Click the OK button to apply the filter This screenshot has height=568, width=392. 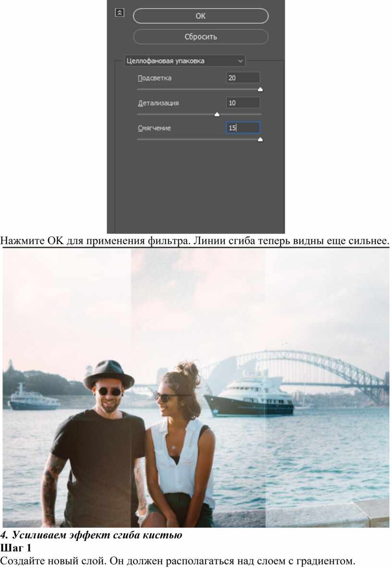point(200,16)
